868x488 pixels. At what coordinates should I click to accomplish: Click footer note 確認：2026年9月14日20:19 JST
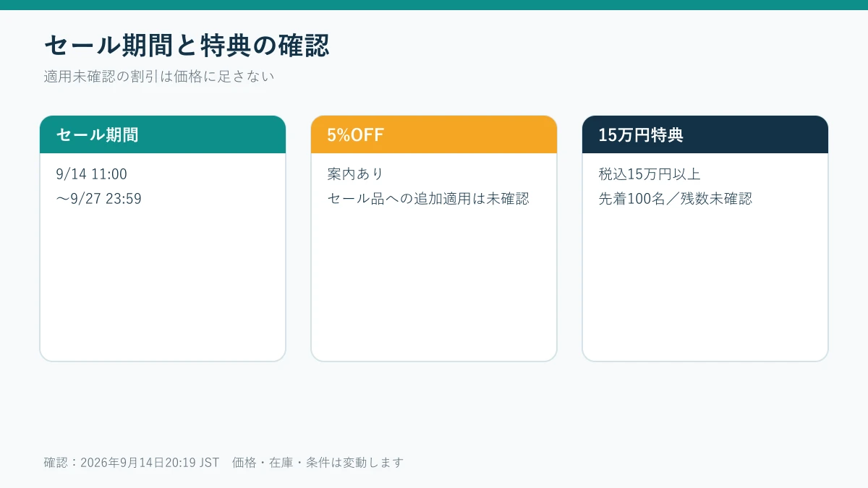tap(131, 463)
